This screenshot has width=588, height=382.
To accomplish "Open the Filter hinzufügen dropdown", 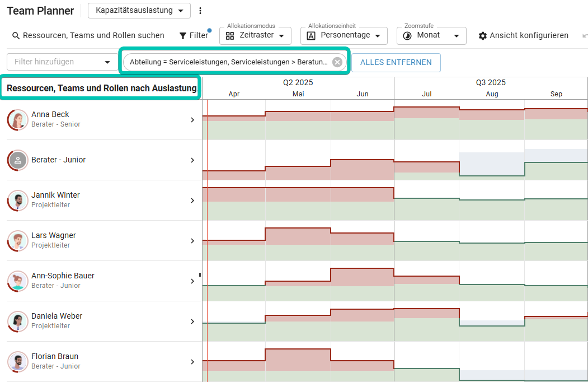I will (x=63, y=62).
